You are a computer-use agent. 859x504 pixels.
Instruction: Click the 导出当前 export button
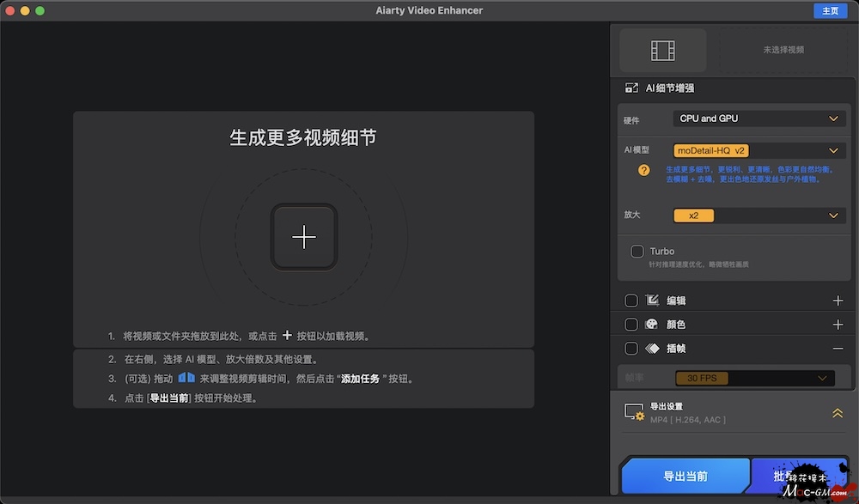pyautogui.click(x=685, y=477)
